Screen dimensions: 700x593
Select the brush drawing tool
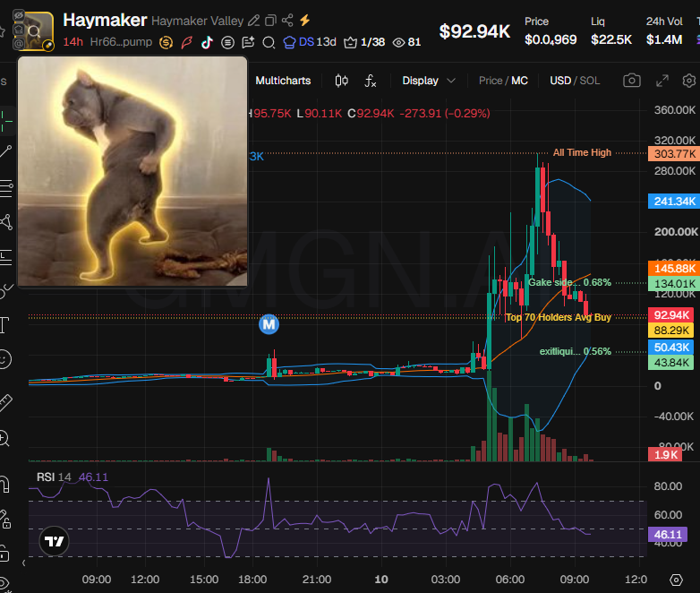[x=5, y=291]
